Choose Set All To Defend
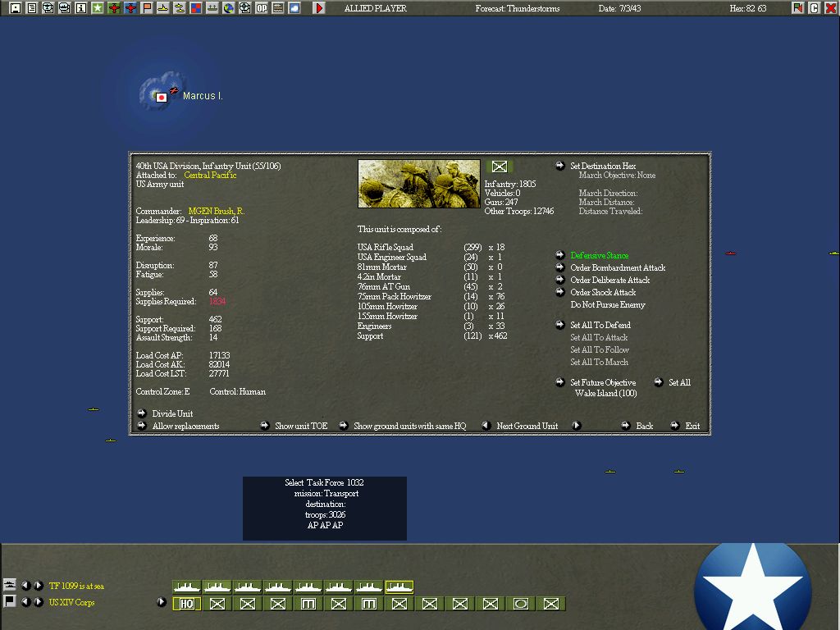The width and height of the screenshot is (840, 630). tap(600, 325)
